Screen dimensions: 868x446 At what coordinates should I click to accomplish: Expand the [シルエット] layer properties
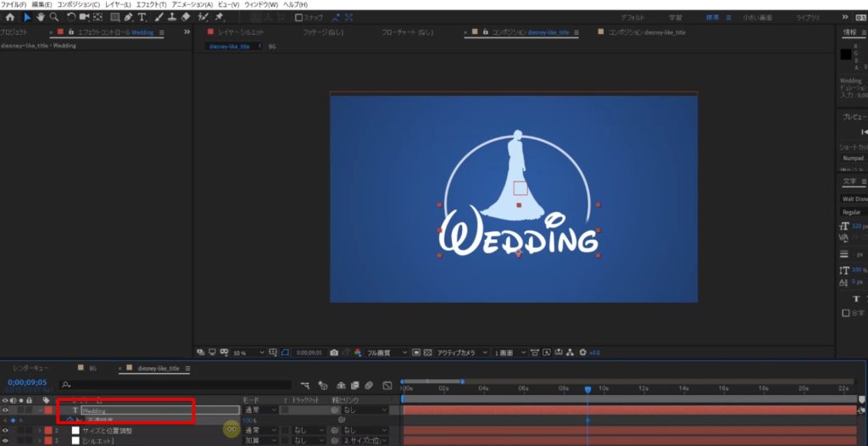[39, 441]
